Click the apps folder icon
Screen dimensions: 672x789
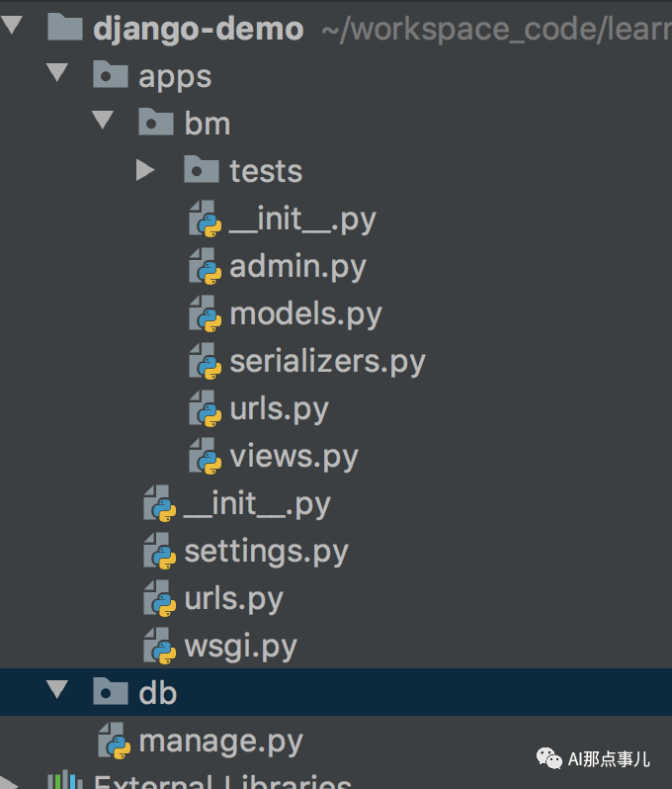click(111, 74)
